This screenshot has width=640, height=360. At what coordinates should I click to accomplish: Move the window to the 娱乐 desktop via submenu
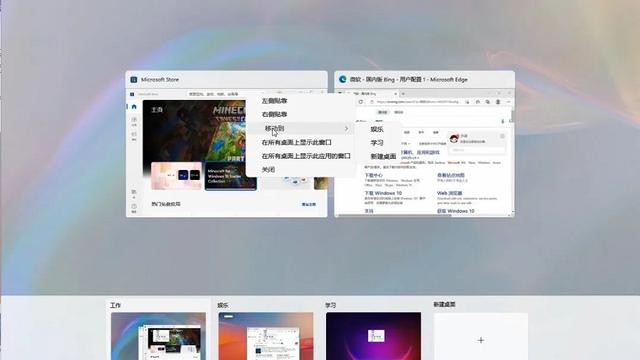377,129
